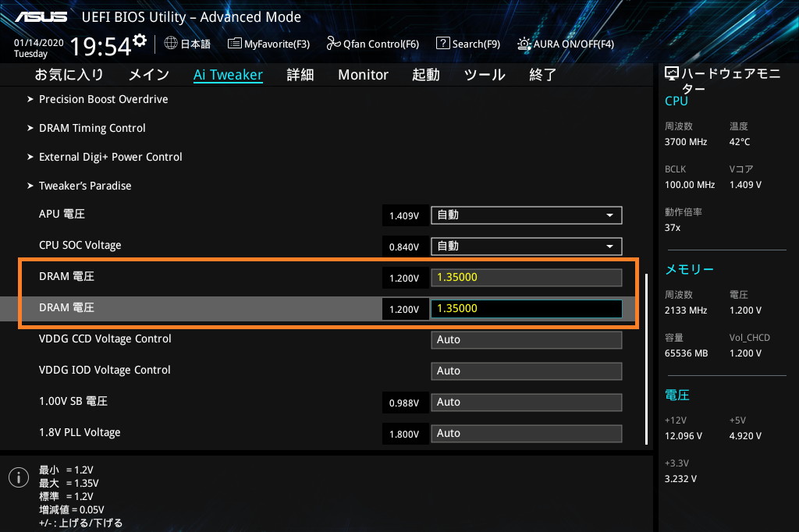Click the MyFavorite(F3) label

pyautogui.click(x=277, y=44)
